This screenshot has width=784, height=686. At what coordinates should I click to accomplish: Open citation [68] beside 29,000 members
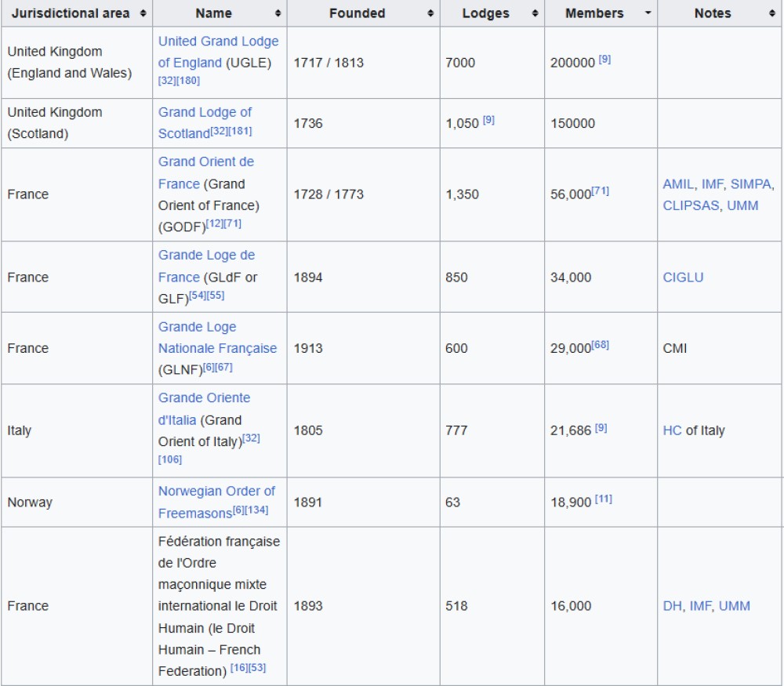tap(600, 345)
